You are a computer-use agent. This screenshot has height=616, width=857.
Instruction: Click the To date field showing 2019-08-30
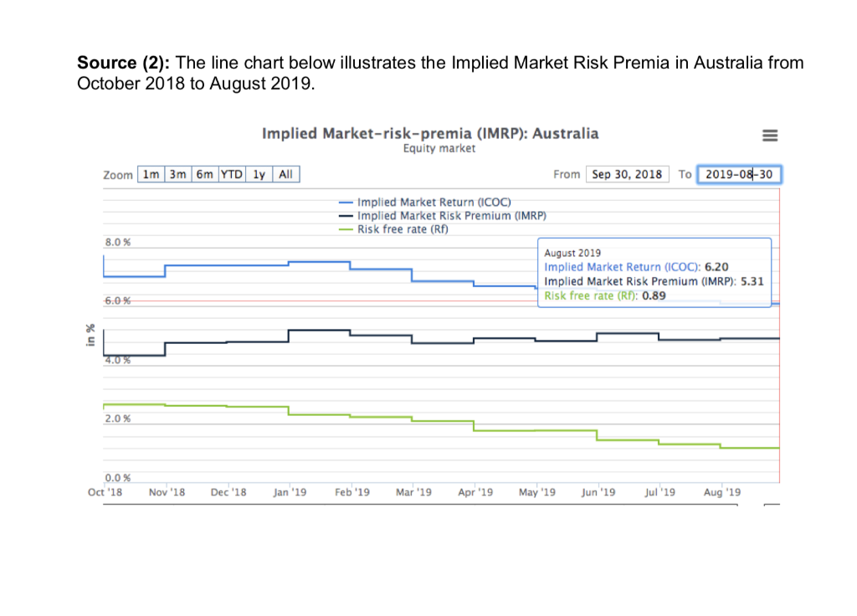click(x=739, y=174)
